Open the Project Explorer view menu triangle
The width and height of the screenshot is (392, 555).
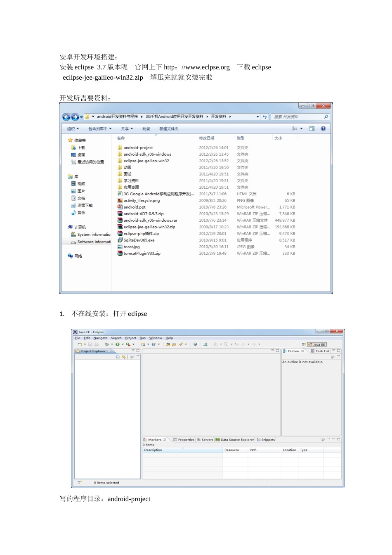[138, 356]
